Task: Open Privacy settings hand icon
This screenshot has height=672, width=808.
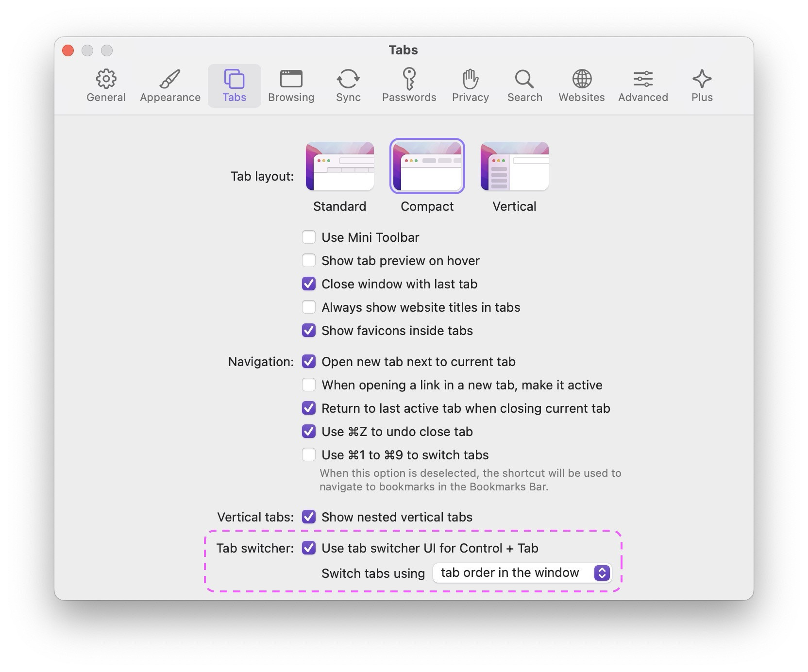Action: coord(470,79)
